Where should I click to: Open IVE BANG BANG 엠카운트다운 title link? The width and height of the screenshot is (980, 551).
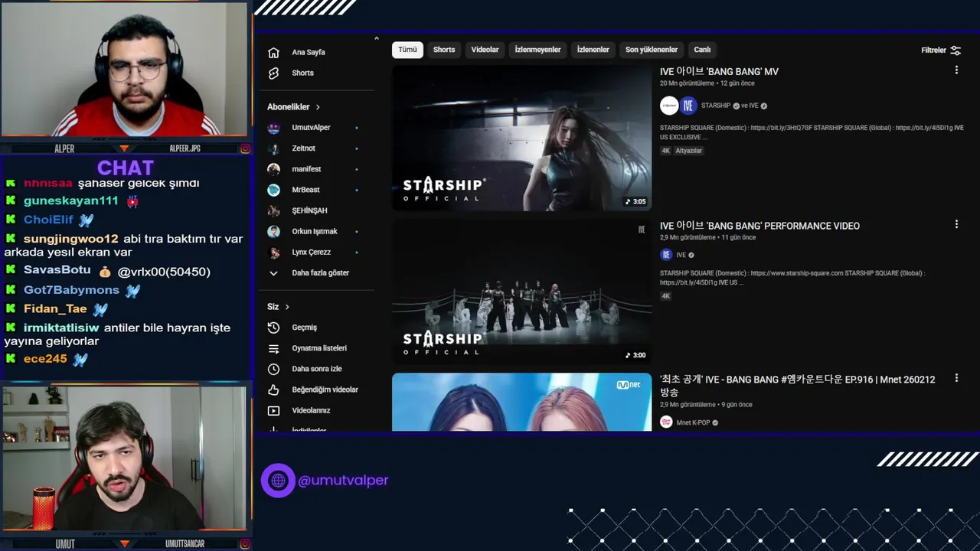point(797,386)
